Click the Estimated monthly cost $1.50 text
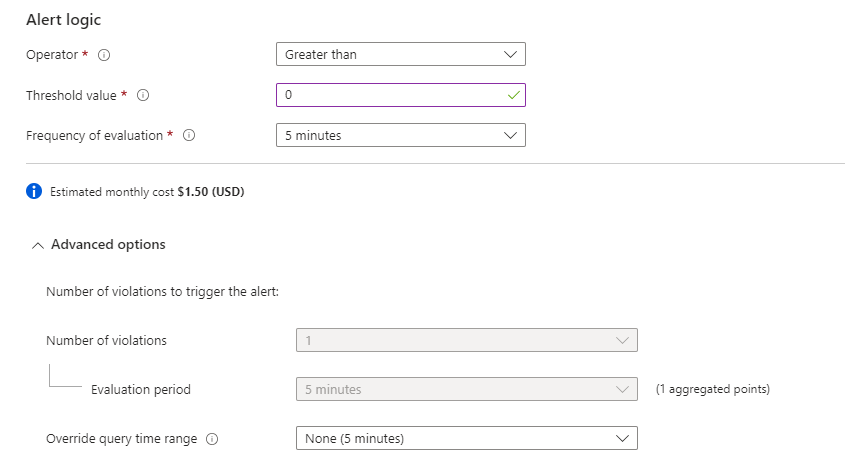The width and height of the screenshot is (856, 472). click(x=147, y=191)
